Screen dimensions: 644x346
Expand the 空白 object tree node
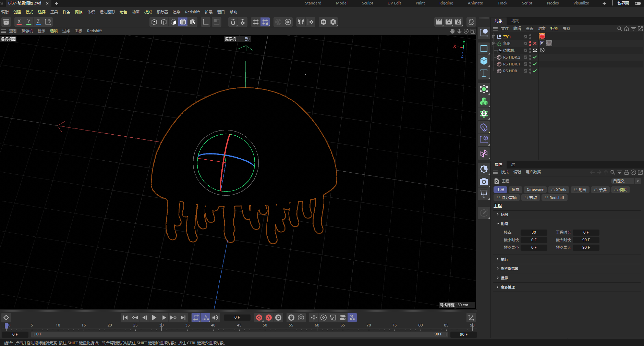pyautogui.click(x=494, y=37)
